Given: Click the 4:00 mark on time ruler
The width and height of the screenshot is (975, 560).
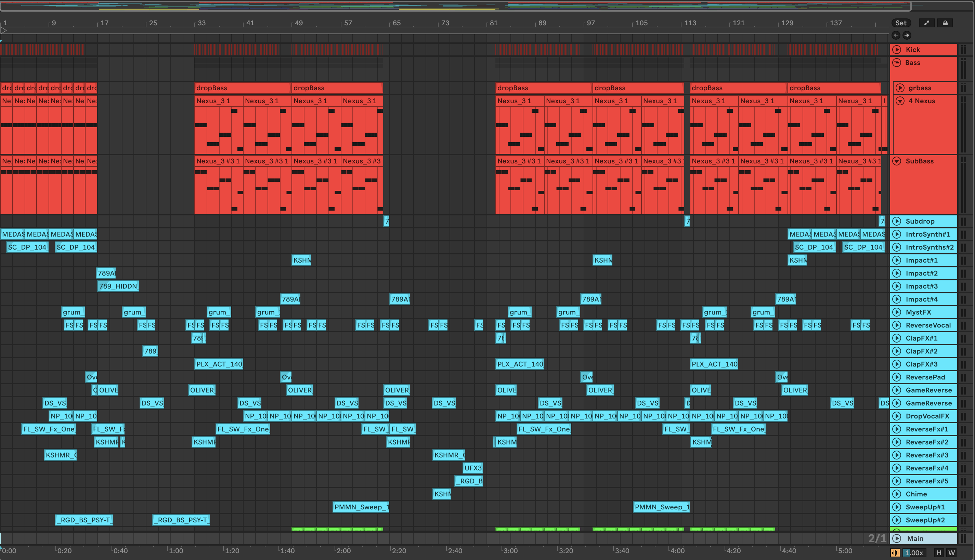Looking at the screenshot, I should click(677, 551).
